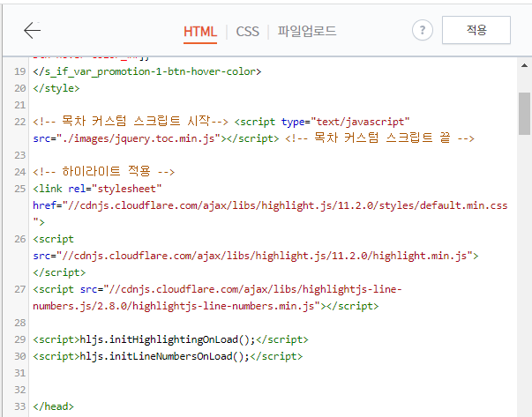Click the comment '하이라이트 적용'
532x417 pixels.
[x=103, y=171]
